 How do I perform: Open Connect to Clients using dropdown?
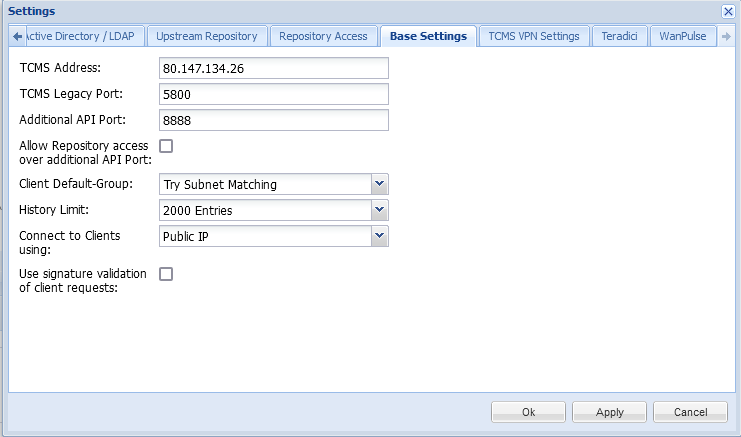pyautogui.click(x=379, y=236)
